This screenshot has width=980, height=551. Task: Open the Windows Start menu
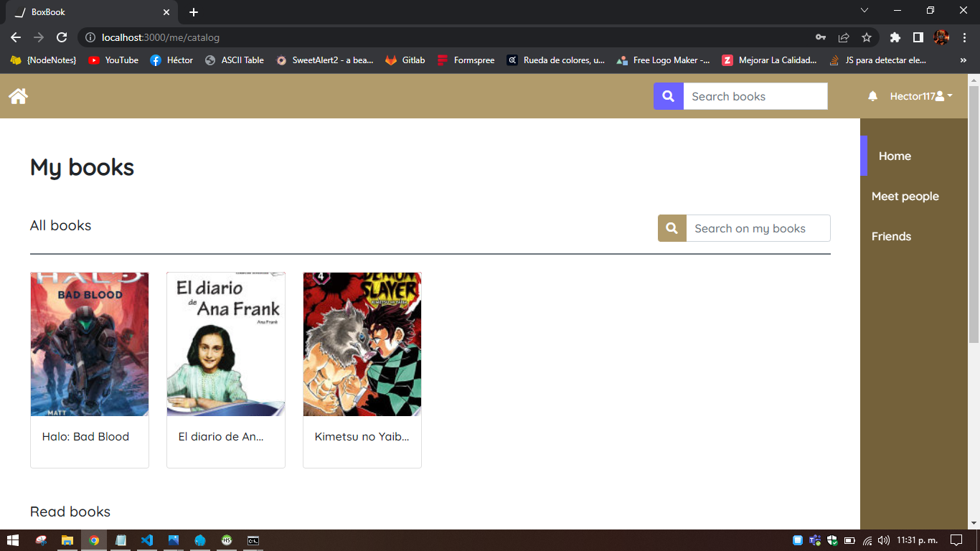(x=12, y=540)
